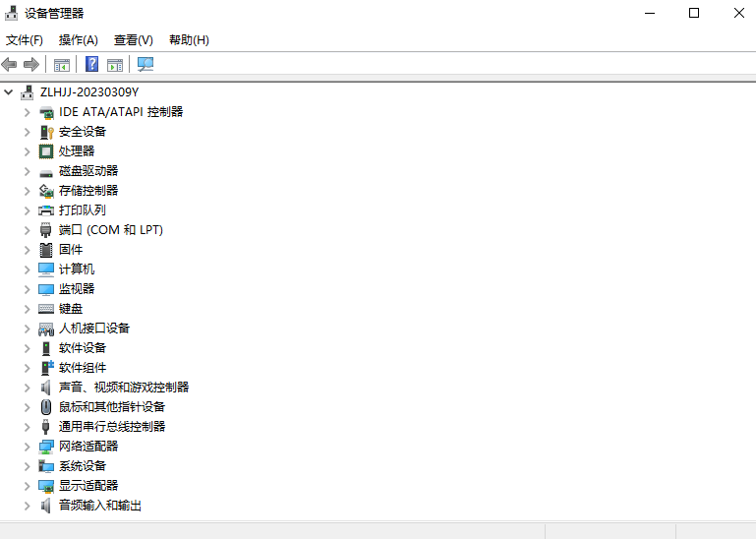Collapse the ZLHJJ-20230309Y root node
Image resolution: width=756 pixels, height=539 pixels.
click(x=9, y=91)
